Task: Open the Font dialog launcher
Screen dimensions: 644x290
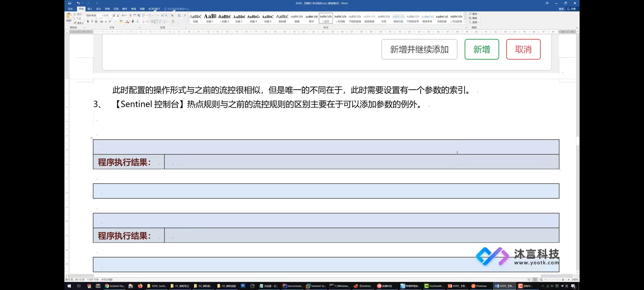Action: 140,28
